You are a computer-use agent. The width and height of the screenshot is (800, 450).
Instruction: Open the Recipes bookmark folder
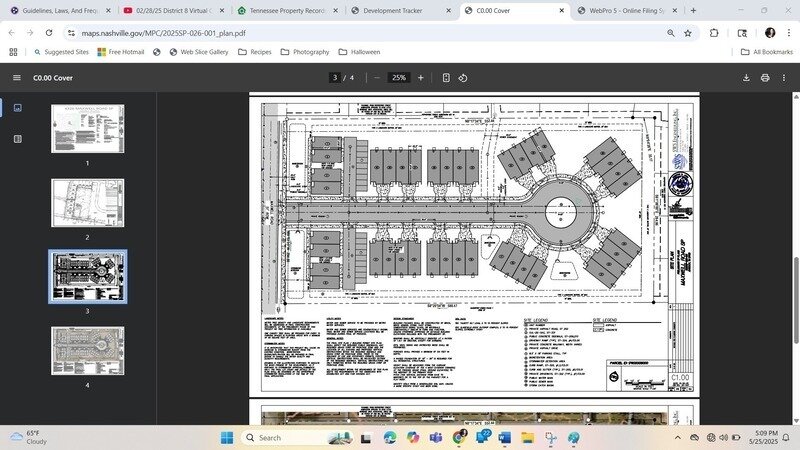(x=254, y=52)
